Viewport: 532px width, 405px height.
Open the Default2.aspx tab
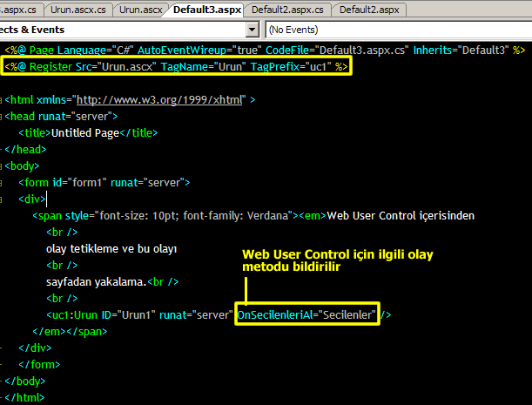368,10
